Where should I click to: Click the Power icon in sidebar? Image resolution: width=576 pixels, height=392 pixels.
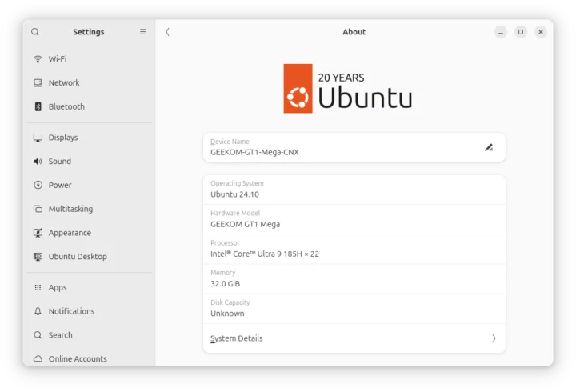tap(38, 185)
